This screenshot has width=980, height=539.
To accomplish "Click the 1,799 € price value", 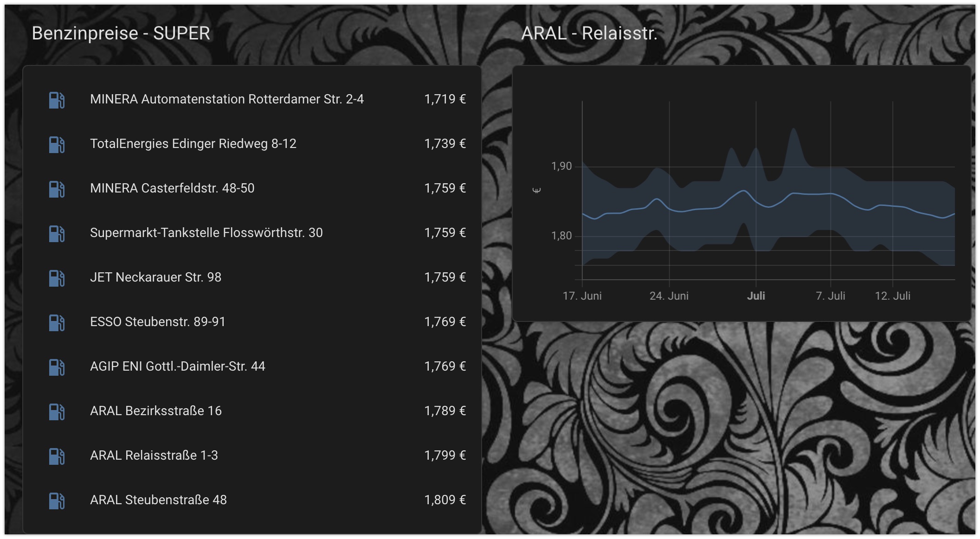I will (445, 456).
